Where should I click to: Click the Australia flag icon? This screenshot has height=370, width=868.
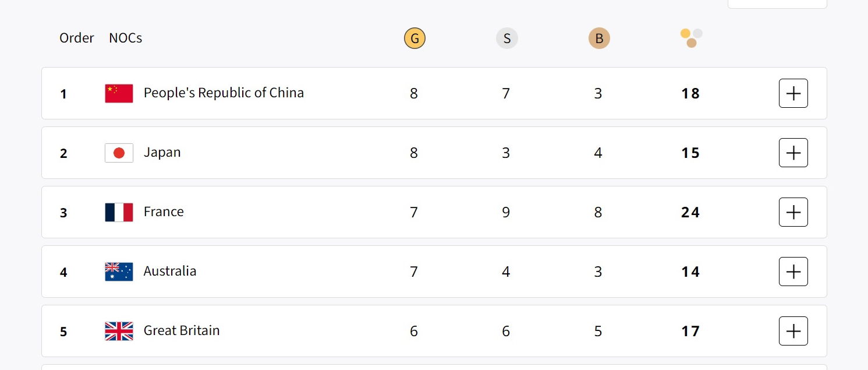click(119, 272)
